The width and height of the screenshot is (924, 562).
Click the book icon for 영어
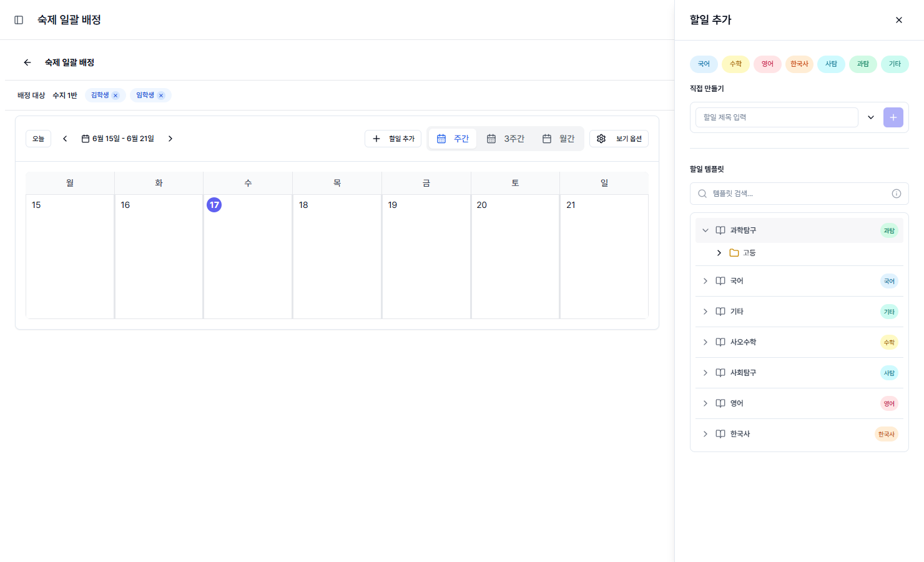(x=720, y=403)
